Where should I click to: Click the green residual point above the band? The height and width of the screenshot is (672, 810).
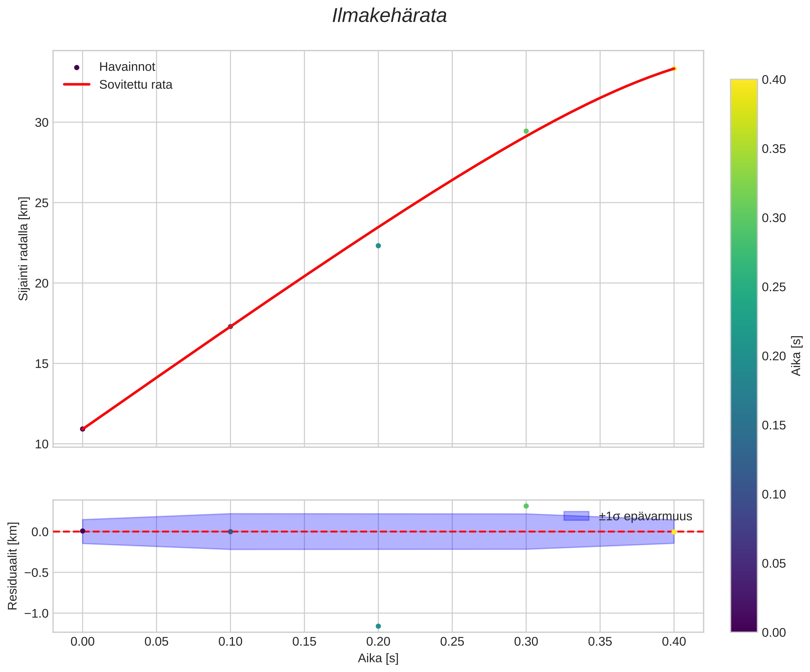pos(526,506)
